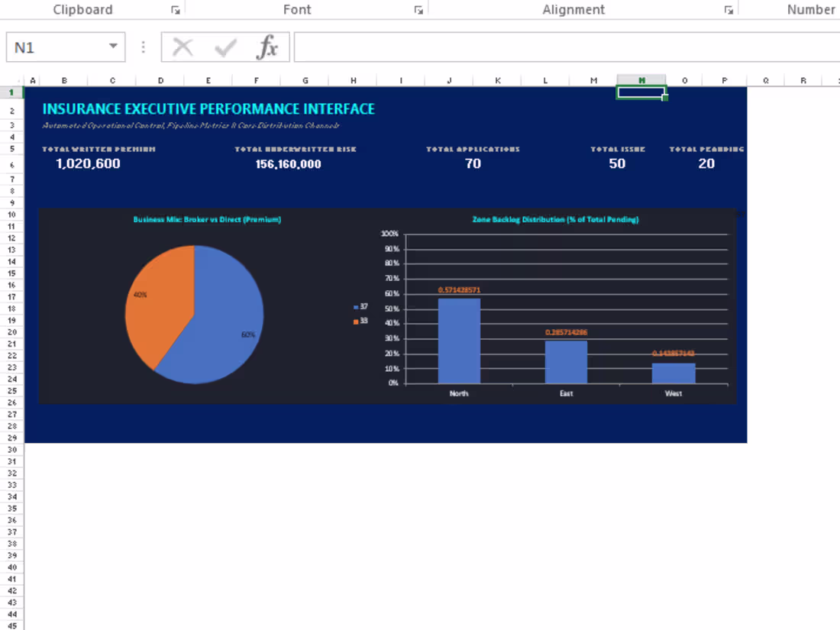Click the North axis label
Screen dimensions: 840x630
tap(459, 394)
